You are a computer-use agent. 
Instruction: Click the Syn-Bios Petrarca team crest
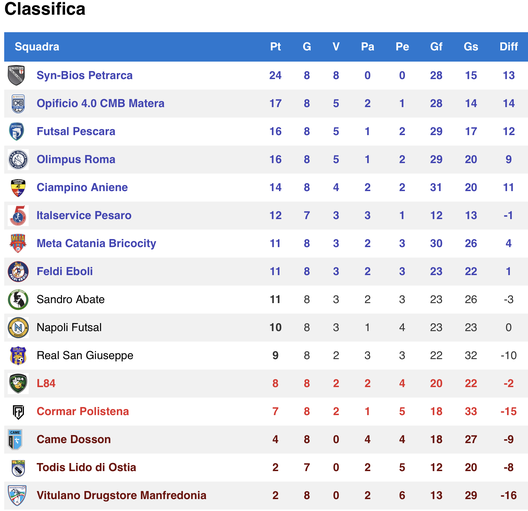[16, 75]
